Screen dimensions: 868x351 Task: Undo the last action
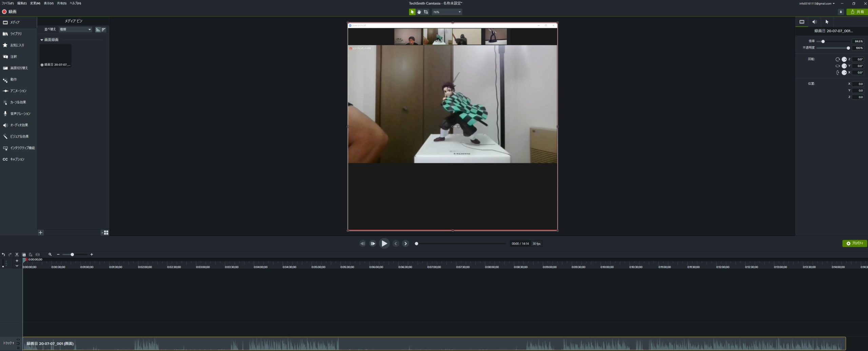[3, 255]
